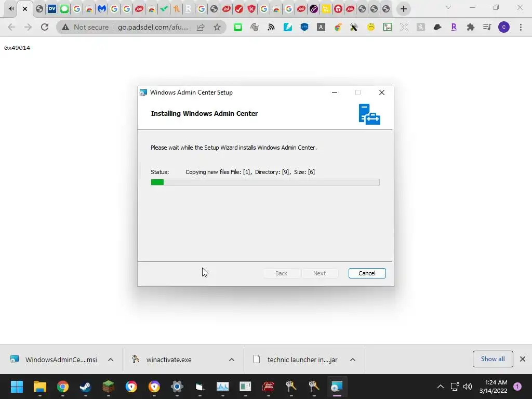Image resolution: width=532 pixels, height=399 pixels.
Task: Click Show all downloads button
Action: [493, 359]
